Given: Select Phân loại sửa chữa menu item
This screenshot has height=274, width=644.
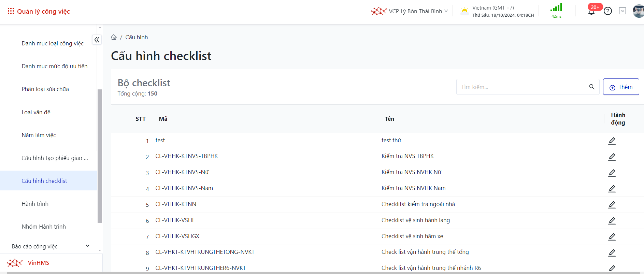Looking at the screenshot, I should click(45, 89).
